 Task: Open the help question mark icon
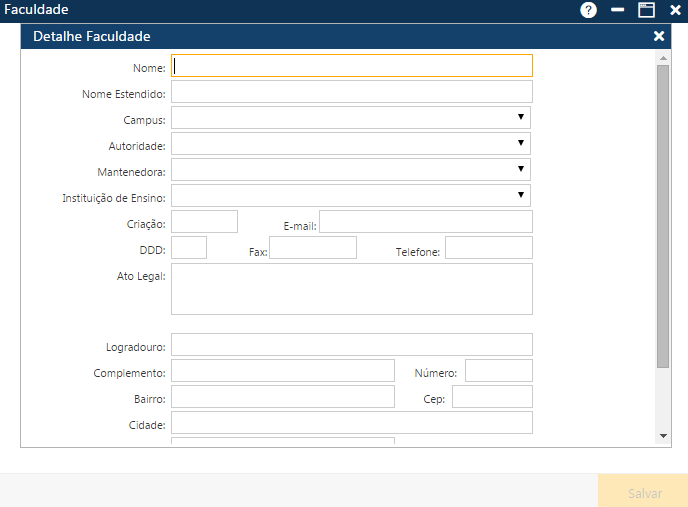pyautogui.click(x=589, y=10)
